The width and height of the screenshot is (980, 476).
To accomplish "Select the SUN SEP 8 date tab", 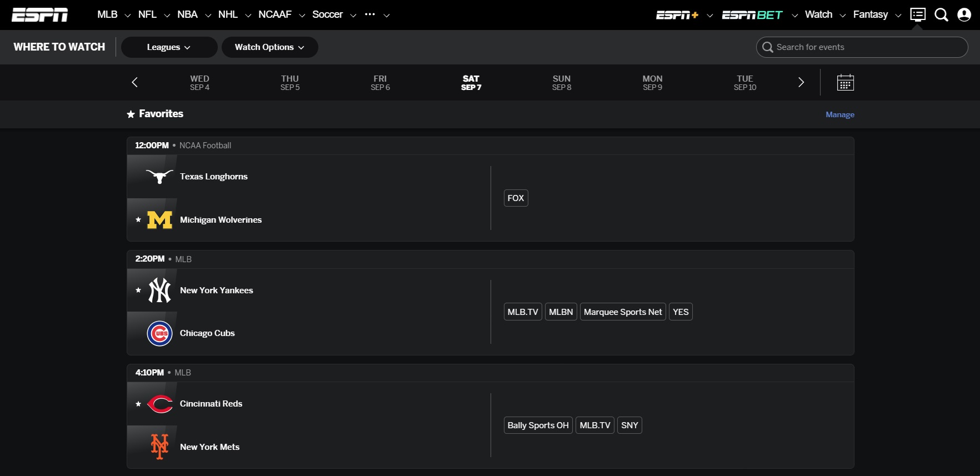I will coord(562,83).
